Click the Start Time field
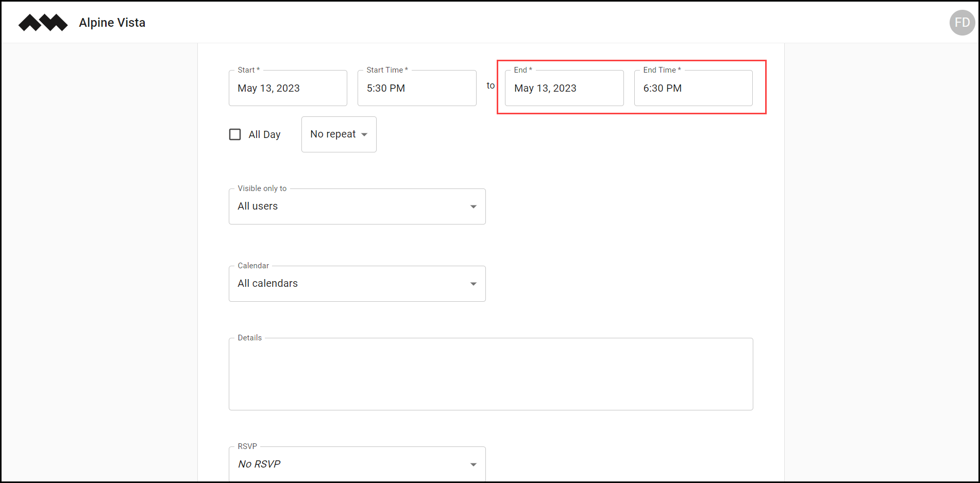Screen dimensions: 980x483 [x=417, y=88]
